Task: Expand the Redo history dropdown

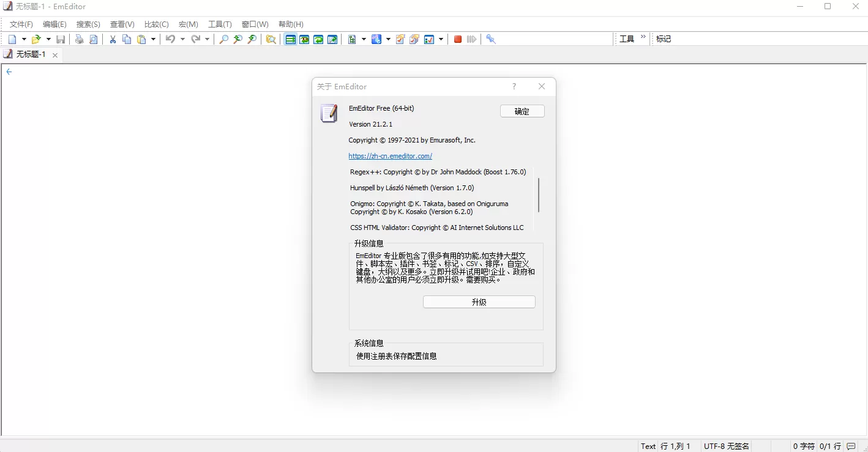Action: coord(208,39)
